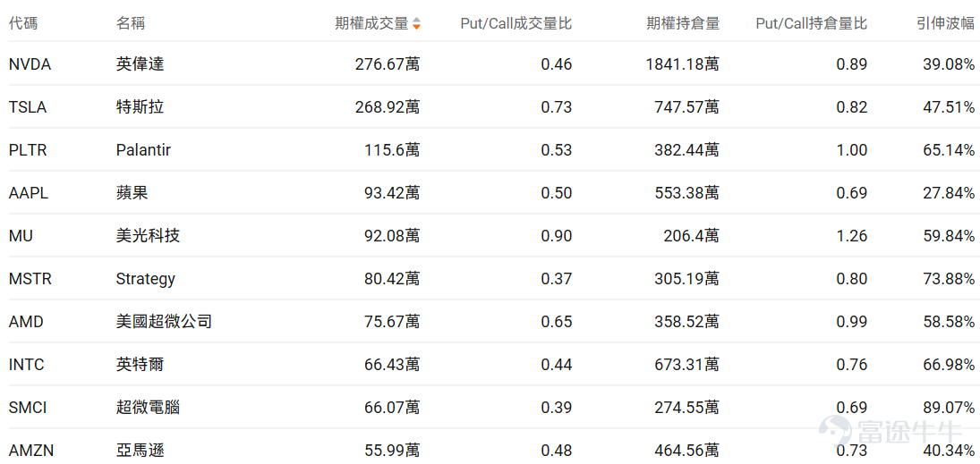
Task: Click AAPL volume 93.42萬
Action: (392, 193)
